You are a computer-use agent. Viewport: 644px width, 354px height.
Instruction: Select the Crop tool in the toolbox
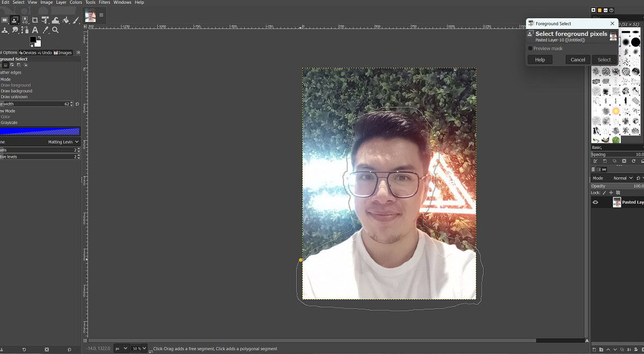tap(35, 20)
